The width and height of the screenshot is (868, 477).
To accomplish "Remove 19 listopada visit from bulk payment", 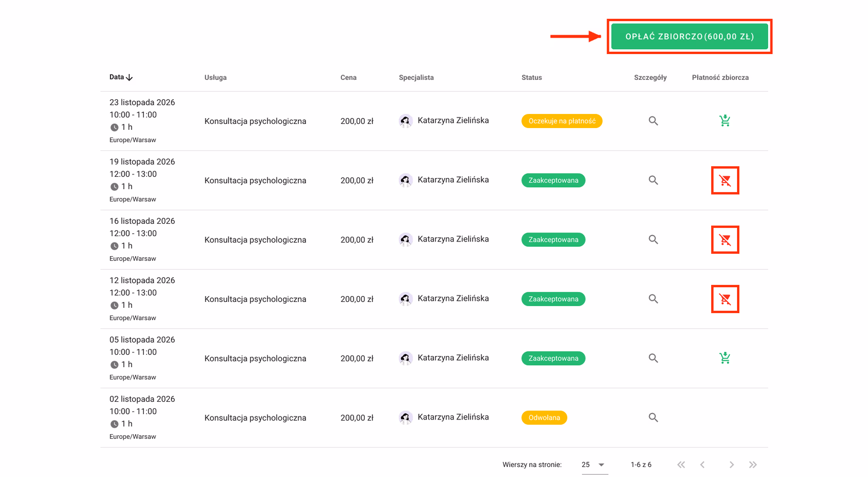I will [725, 180].
